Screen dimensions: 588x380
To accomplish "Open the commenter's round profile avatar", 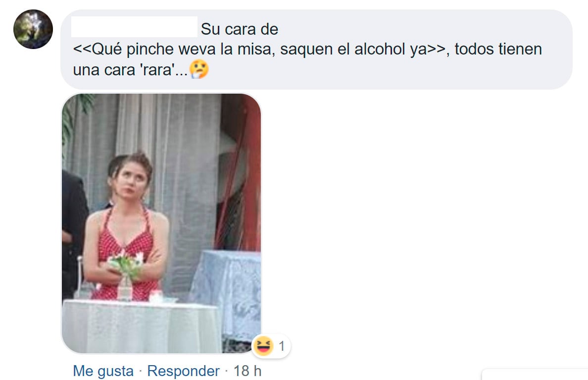I will click(x=33, y=29).
